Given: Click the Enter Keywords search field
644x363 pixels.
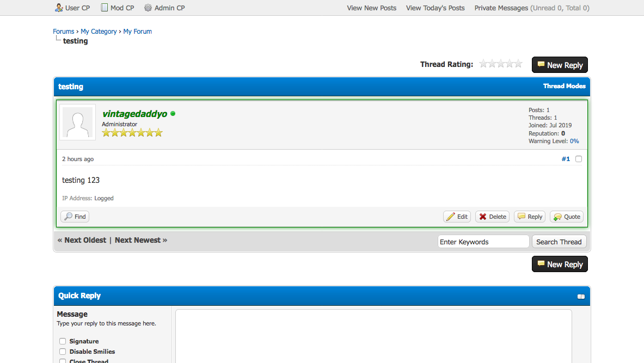Looking at the screenshot, I should pyautogui.click(x=483, y=242).
